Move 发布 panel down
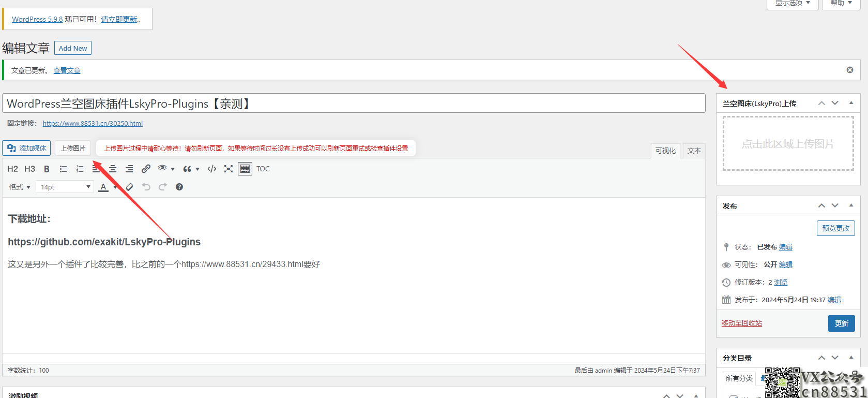Viewport: 868px width, 398px height. [835, 205]
